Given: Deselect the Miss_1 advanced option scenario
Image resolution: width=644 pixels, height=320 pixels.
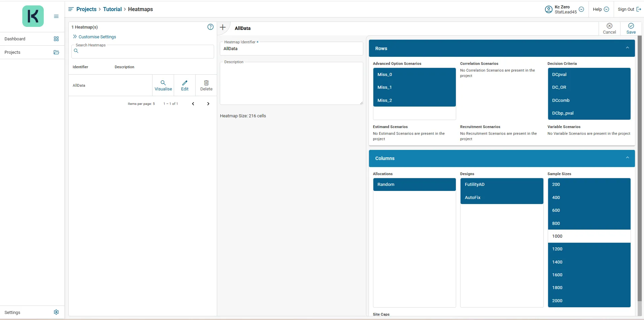Looking at the screenshot, I should point(414,87).
